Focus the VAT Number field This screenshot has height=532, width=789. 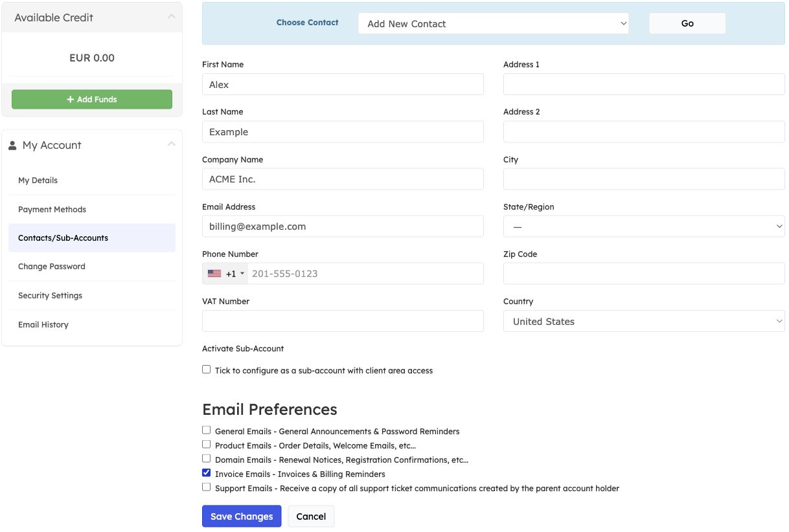pyautogui.click(x=343, y=321)
